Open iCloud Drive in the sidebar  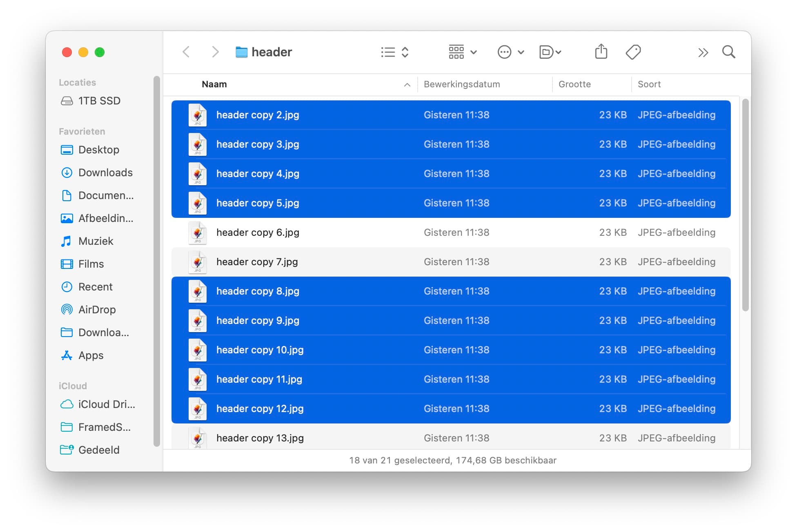pyautogui.click(x=106, y=404)
